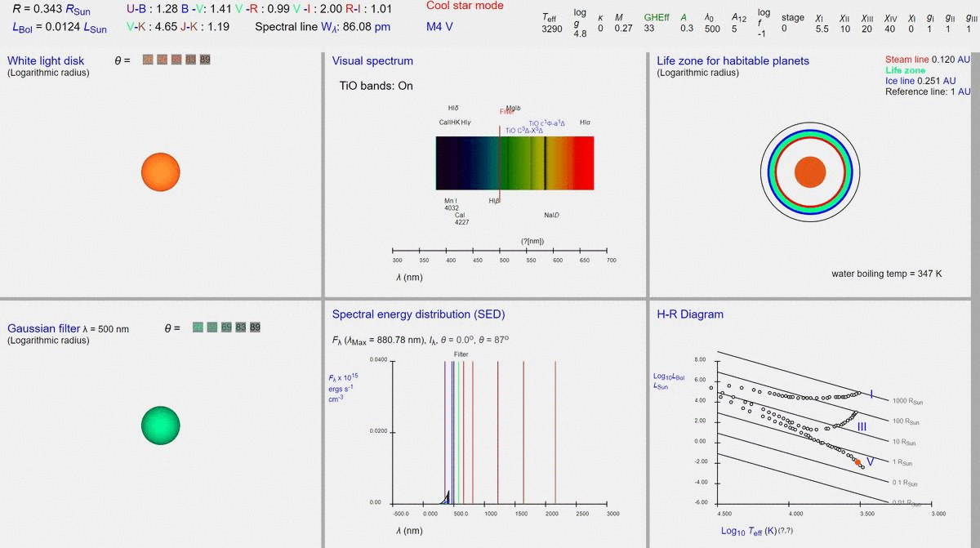980x548 pixels.
Task: Click the M4 V spectral class label
Action: (x=439, y=27)
